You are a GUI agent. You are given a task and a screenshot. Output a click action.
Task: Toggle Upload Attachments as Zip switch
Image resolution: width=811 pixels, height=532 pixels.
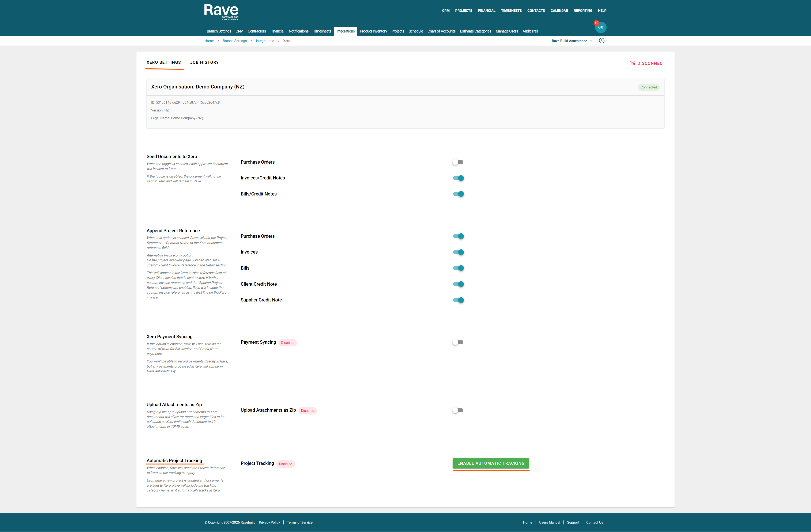pos(458,410)
